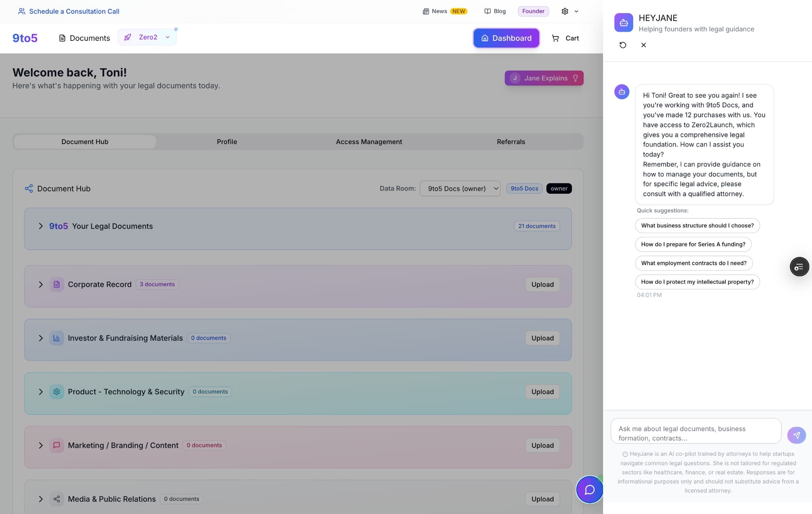Screen dimensions: 812x514
Task: Click the Corporate Record document icon
Action: tap(57, 285)
